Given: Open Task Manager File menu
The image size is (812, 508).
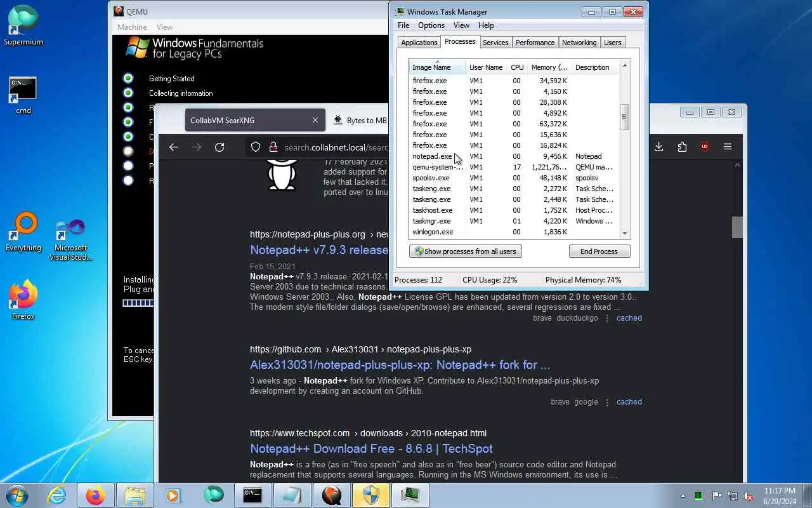Looking at the screenshot, I should 403,25.
